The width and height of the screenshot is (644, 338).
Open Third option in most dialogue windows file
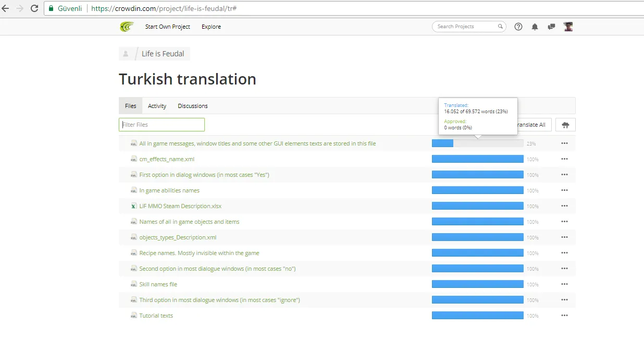pos(219,300)
